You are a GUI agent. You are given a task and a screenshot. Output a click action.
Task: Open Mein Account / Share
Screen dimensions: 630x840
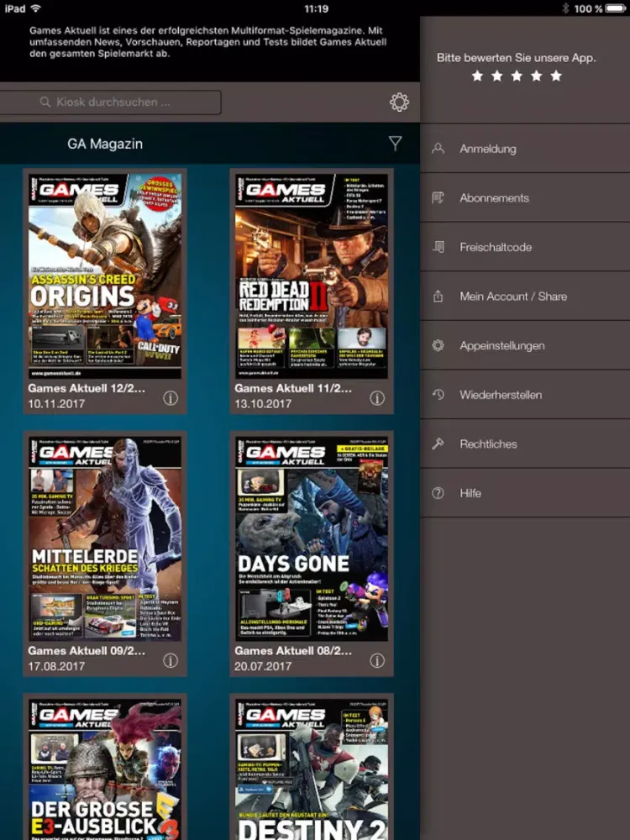coord(525,297)
